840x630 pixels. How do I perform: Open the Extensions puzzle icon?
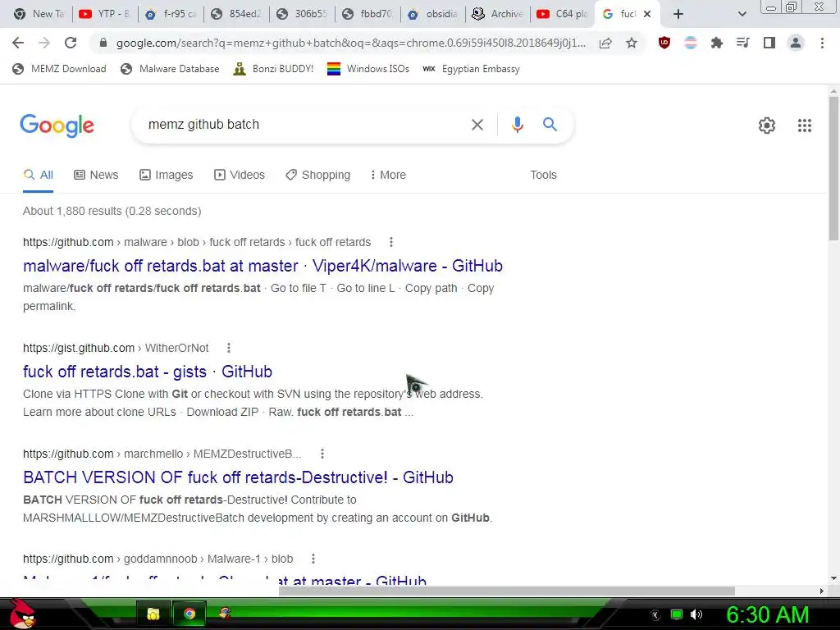(717, 43)
